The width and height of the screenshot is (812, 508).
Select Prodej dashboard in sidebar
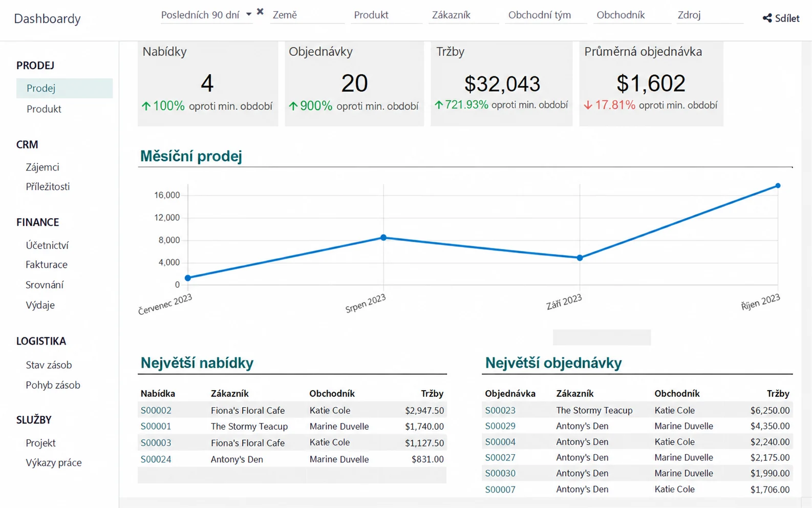65,88
